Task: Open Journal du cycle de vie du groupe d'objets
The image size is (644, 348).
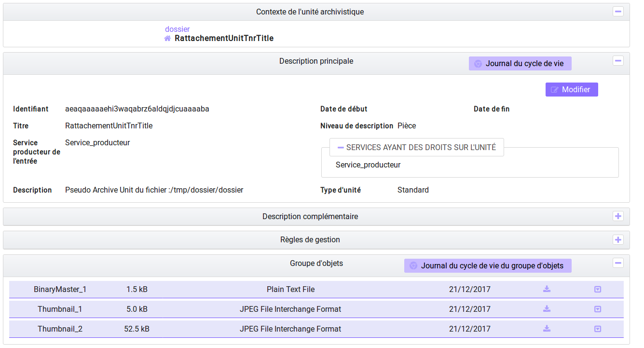Action: [488, 265]
